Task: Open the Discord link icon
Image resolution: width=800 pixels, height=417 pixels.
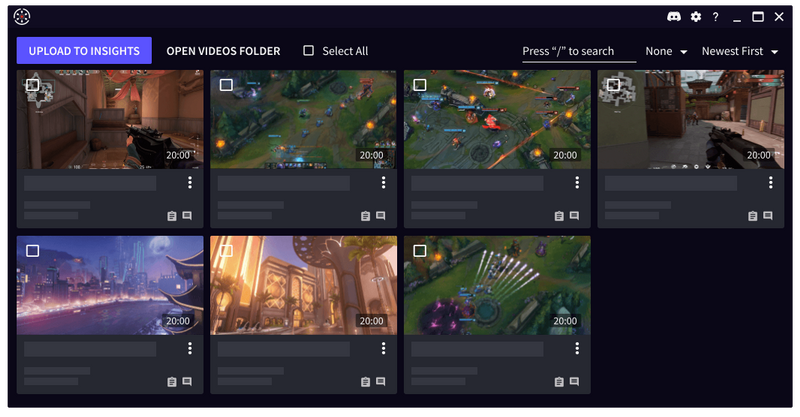Action: [x=673, y=17]
